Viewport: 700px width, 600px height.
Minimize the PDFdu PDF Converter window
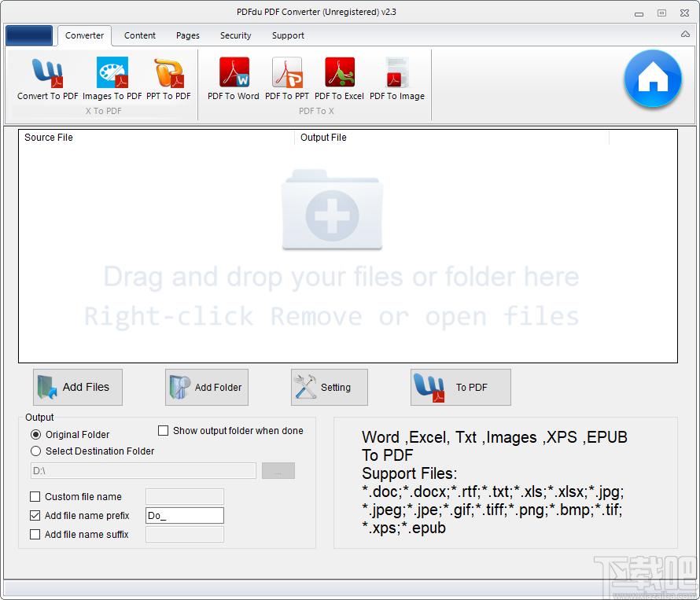(x=639, y=13)
